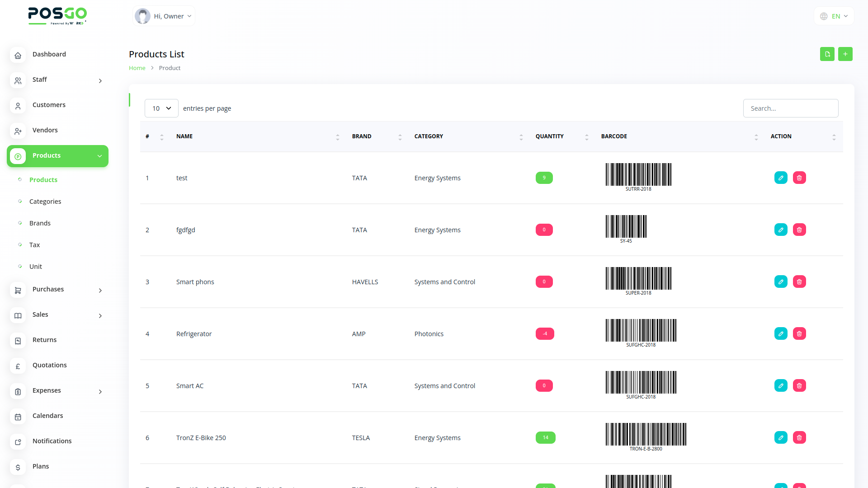The height and width of the screenshot is (488, 868).
Task: Open Categories submenu item
Action: pyautogui.click(x=45, y=202)
